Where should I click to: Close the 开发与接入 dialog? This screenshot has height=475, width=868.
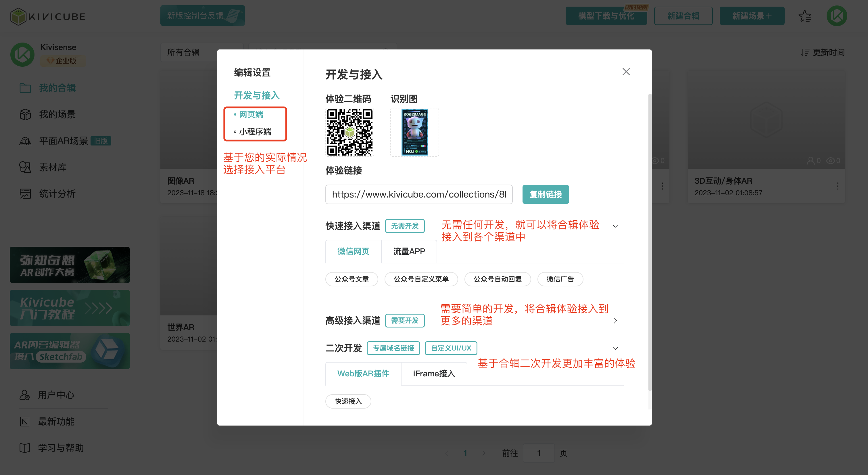pyautogui.click(x=626, y=72)
